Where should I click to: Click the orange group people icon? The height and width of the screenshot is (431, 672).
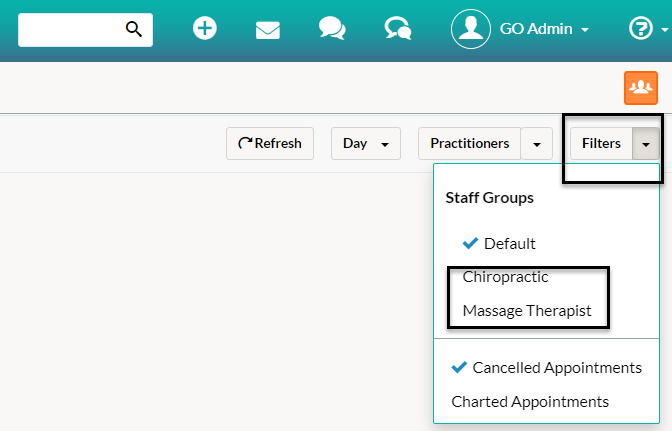(641, 88)
